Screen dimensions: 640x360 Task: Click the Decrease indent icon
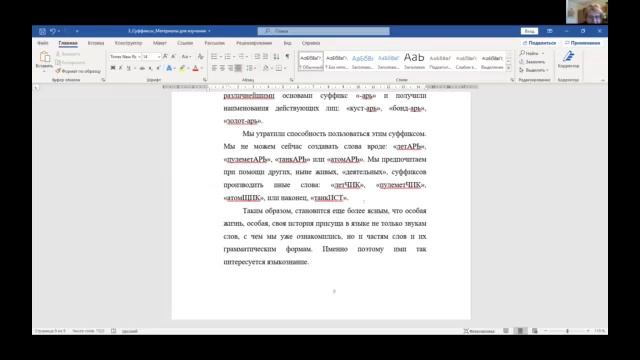point(257,56)
